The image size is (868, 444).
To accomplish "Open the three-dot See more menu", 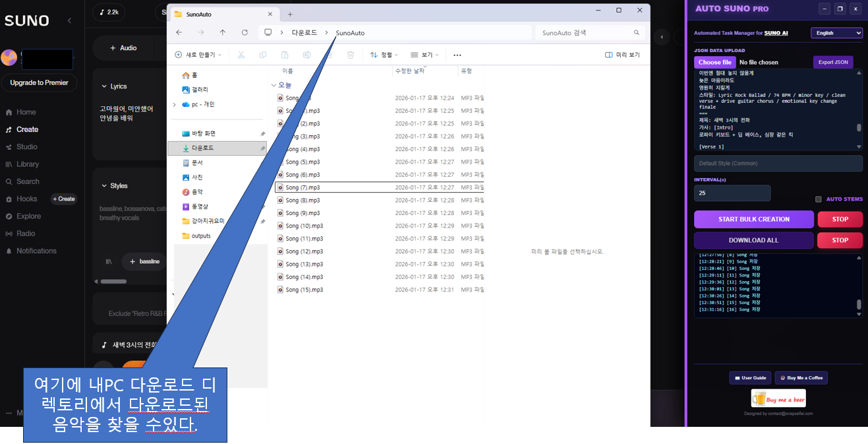I will (457, 55).
